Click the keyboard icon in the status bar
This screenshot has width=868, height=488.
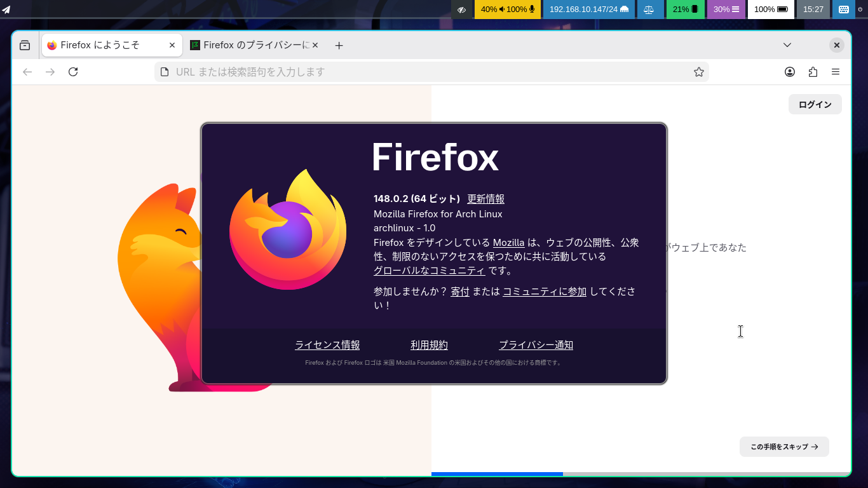tap(843, 10)
